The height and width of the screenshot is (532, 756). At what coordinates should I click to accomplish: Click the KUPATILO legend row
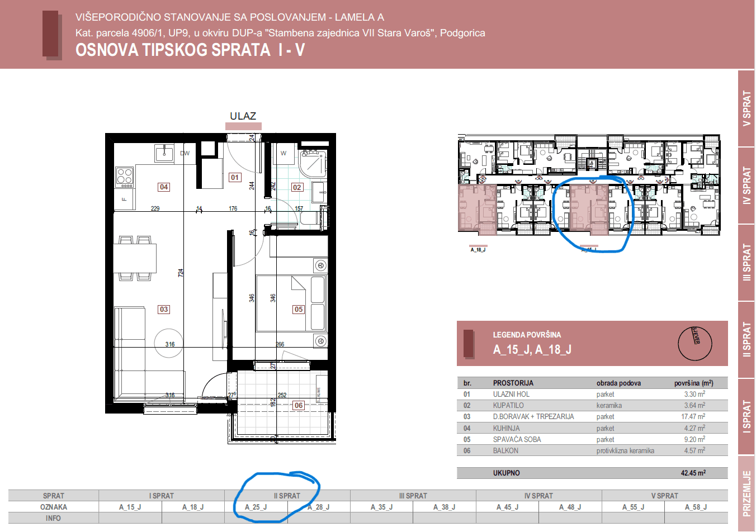pos(592,405)
